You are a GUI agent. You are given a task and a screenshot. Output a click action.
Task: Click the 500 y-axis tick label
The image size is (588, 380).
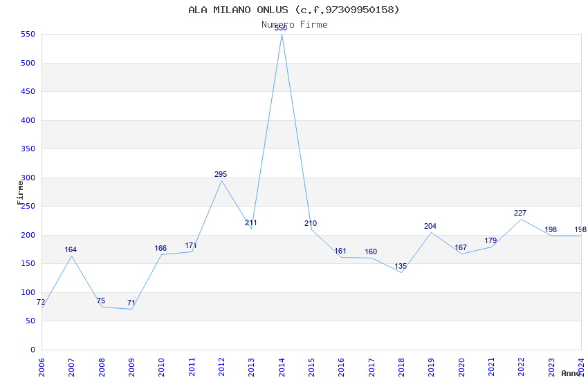(28, 63)
